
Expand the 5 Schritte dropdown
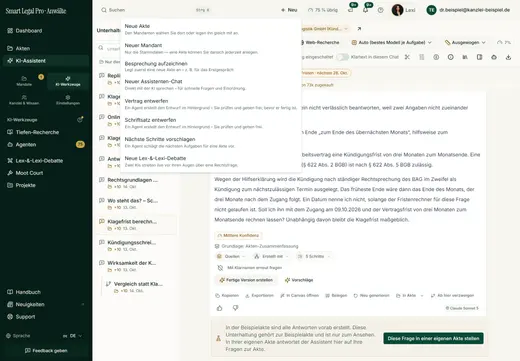pyautogui.click(x=314, y=256)
